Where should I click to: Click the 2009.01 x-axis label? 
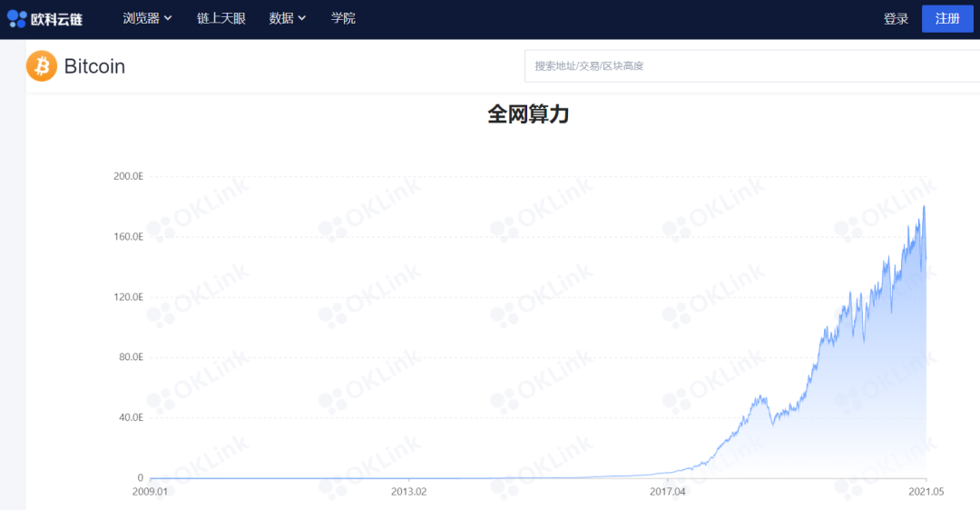tap(150, 492)
